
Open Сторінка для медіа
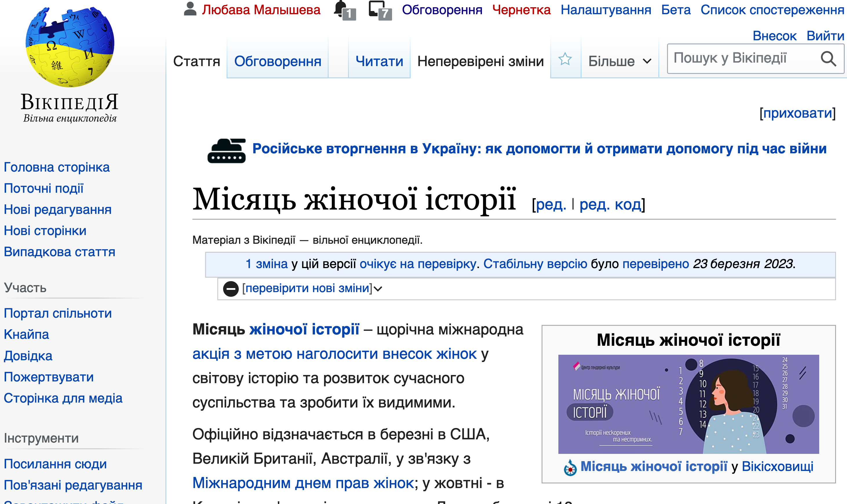pos(63,399)
